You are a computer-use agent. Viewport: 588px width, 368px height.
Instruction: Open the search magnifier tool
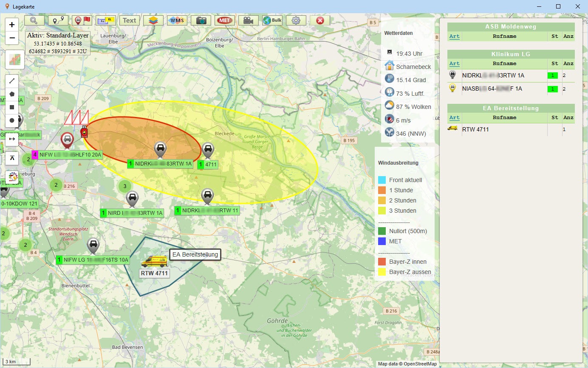pyautogui.click(x=34, y=20)
